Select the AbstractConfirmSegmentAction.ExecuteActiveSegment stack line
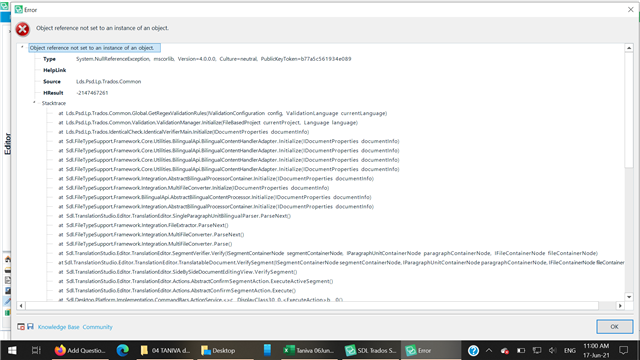Screen dimensions: 640x360 196,281
